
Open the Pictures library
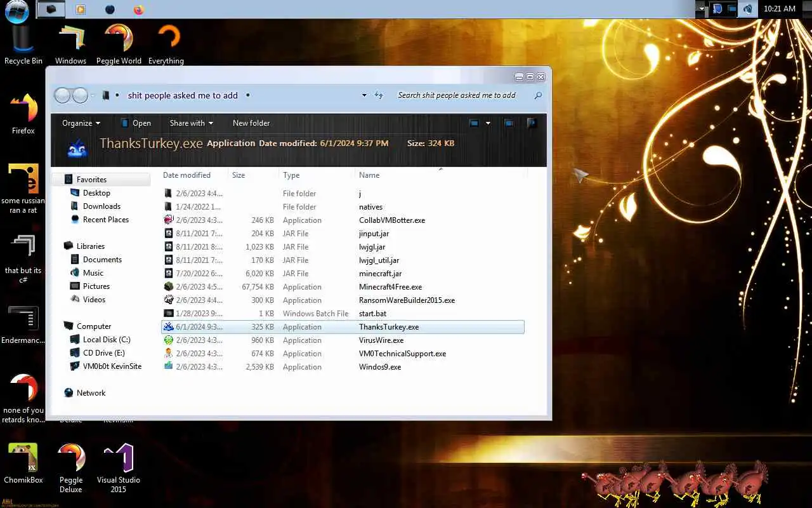pos(96,286)
